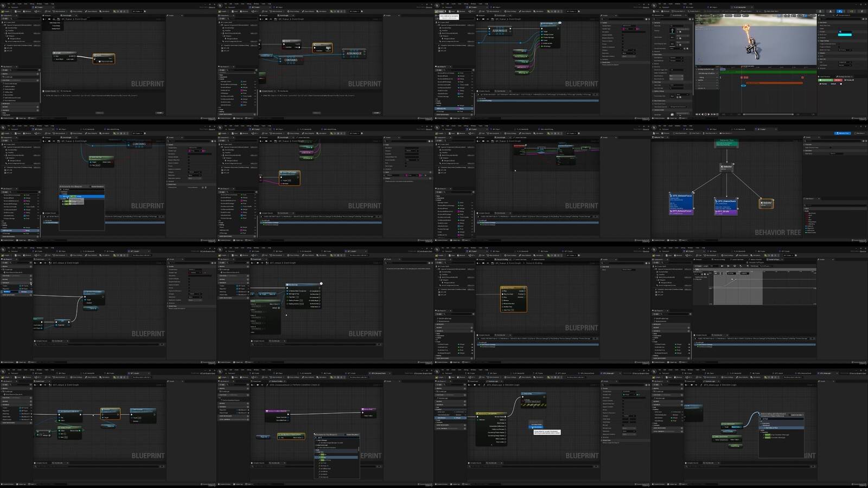Select the highlighted Animation mode icon
This screenshot has width=868, height=488.
click(x=840, y=11)
